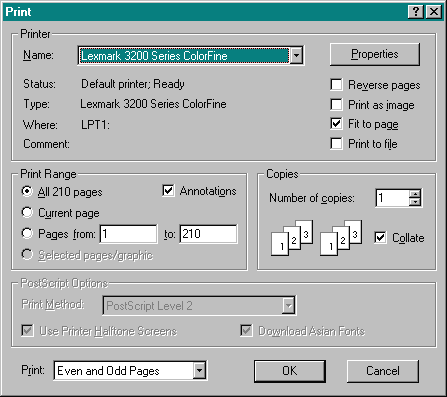Click the Cancel button
This screenshot has width=447, height=397.
383,371
